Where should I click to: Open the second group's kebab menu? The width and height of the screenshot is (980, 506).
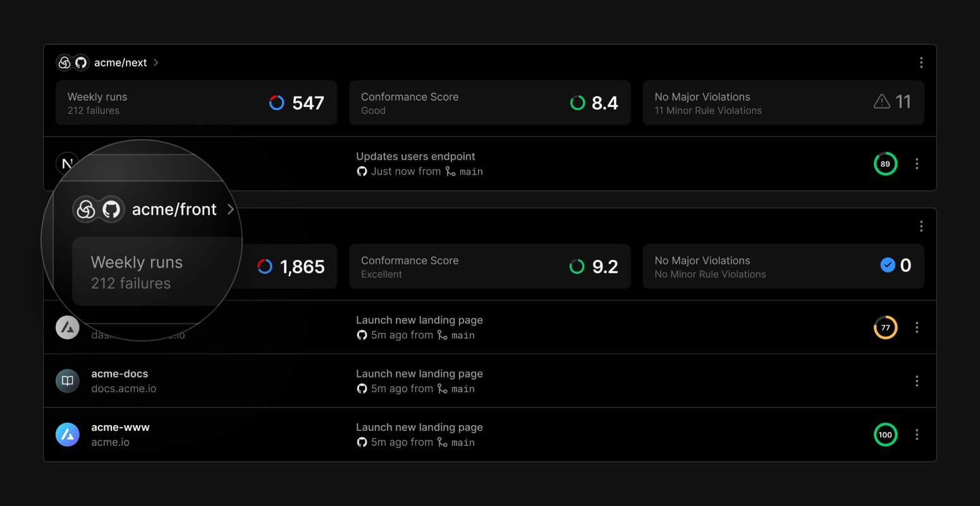tap(921, 226)
